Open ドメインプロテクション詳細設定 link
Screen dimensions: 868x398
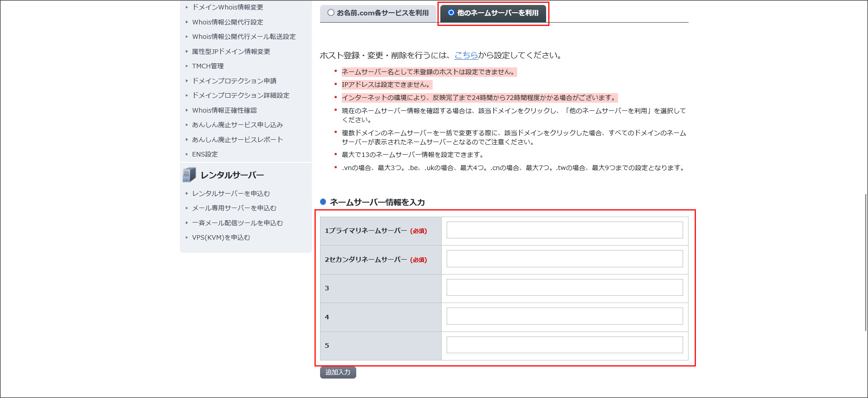241,95
